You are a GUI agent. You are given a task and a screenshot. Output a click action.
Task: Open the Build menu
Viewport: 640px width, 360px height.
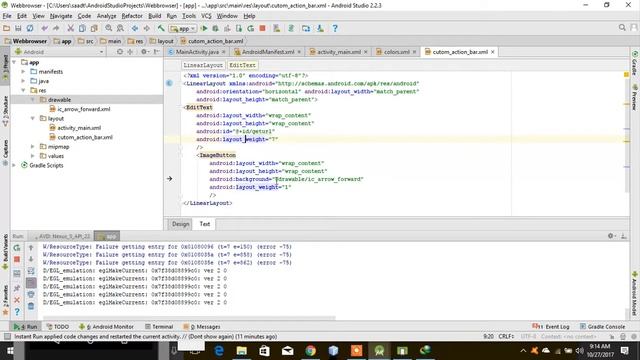pyautogui.click(x=154, y=16)
